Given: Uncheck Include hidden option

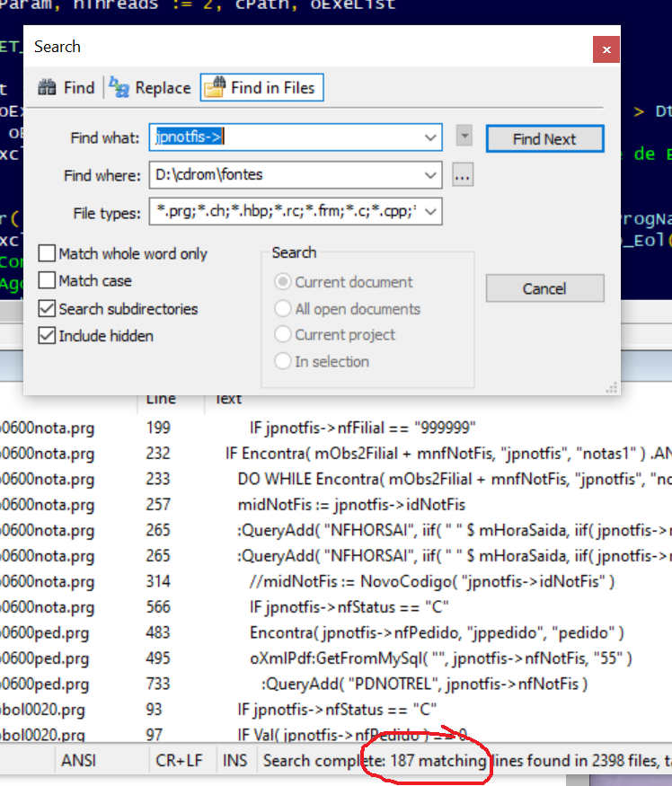Looking at the screenshot, I should point(47,336).
